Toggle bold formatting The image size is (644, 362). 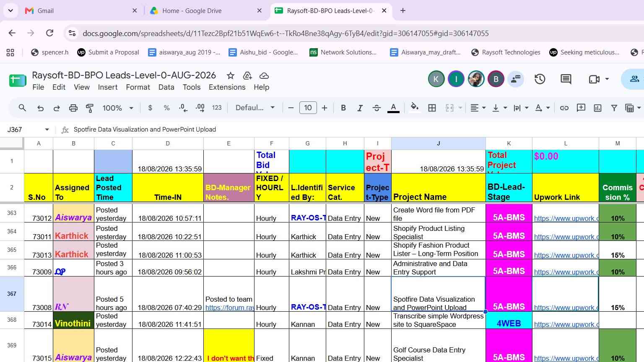343,108
